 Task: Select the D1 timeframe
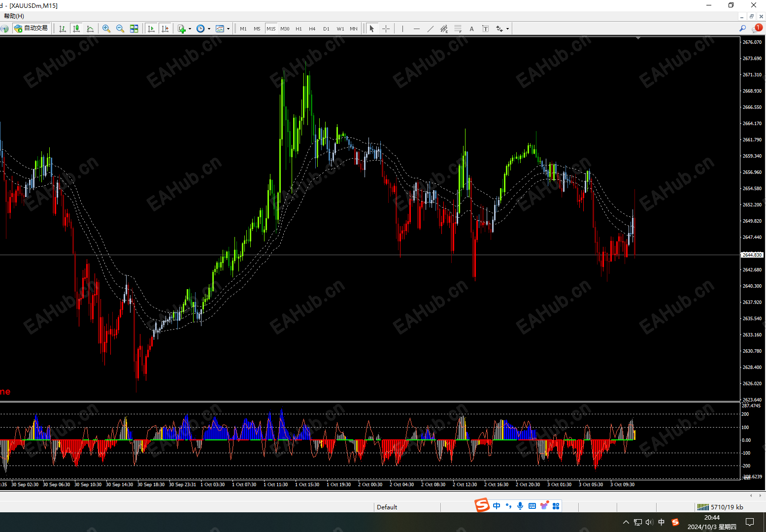(326, 29)
